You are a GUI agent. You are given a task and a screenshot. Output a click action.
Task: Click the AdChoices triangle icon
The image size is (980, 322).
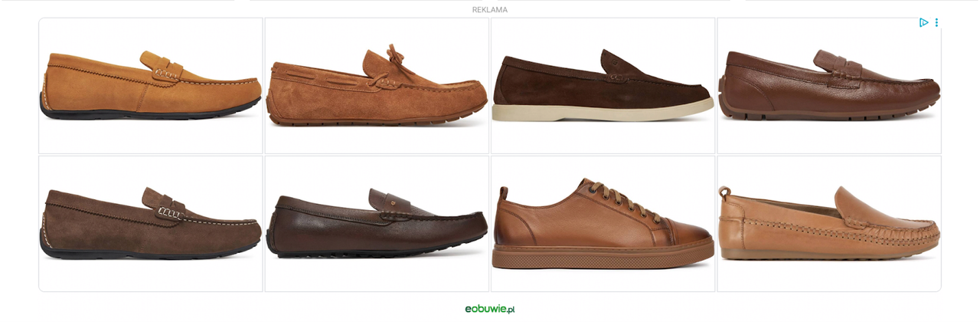923,23
